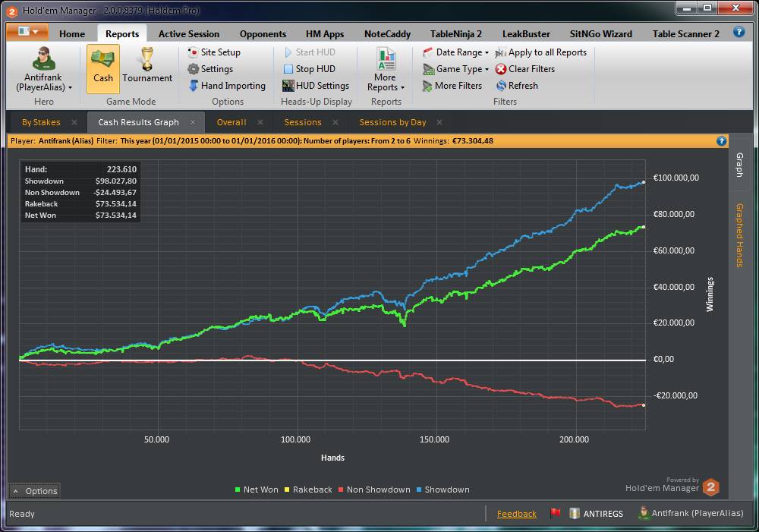Open the NoteCaddy tab
Image resolution: width=759 pixels, height=532 pixels.
click(387, 34)
